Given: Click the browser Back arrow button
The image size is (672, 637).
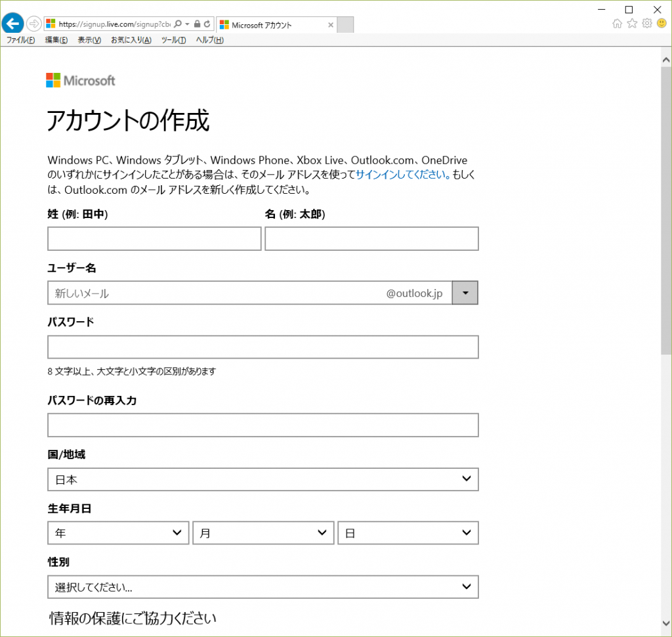Looking at the screenshot, I should pos(12,24).
